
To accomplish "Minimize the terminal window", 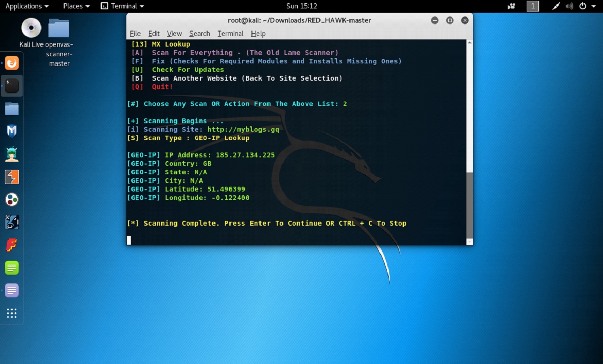I will point(435,20).
